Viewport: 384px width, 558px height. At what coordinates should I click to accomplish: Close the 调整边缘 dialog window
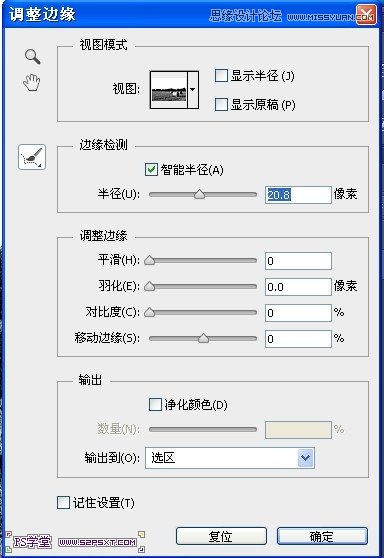[x=366, y=15]
